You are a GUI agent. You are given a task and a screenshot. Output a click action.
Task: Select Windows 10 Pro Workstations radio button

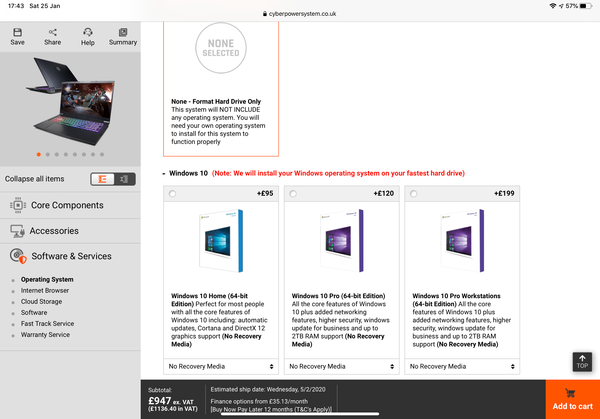coord(414,194)
